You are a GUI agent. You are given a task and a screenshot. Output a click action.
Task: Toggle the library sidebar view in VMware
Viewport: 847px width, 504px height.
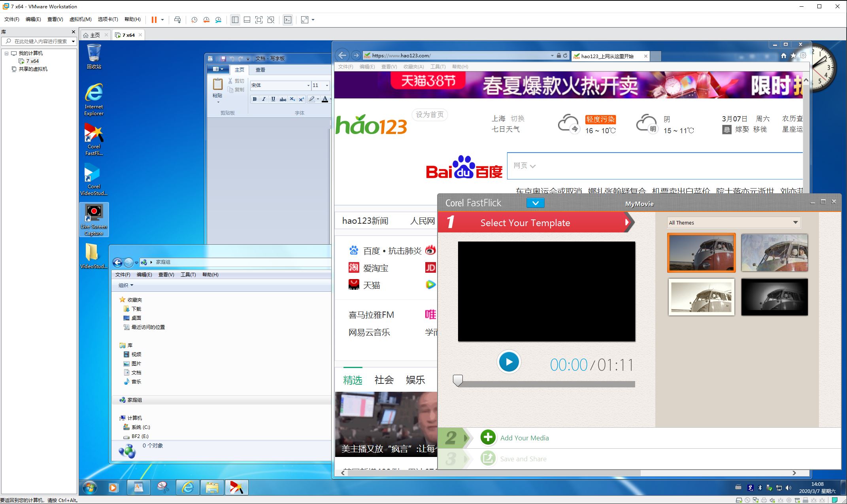point(235,20)
